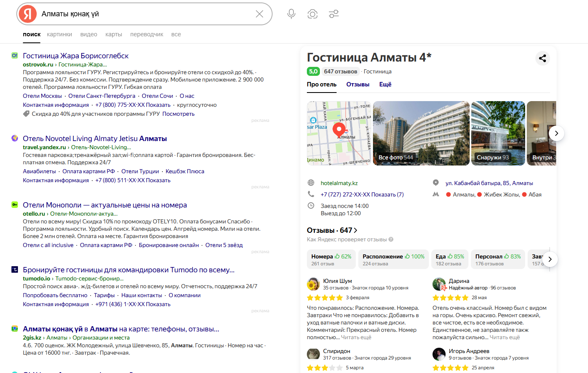The width and height of the screenshot is (588, 373).
Task: Expand Дарина's review with Читать ещё
Action: pyautogui.click(x=505, y=337)
